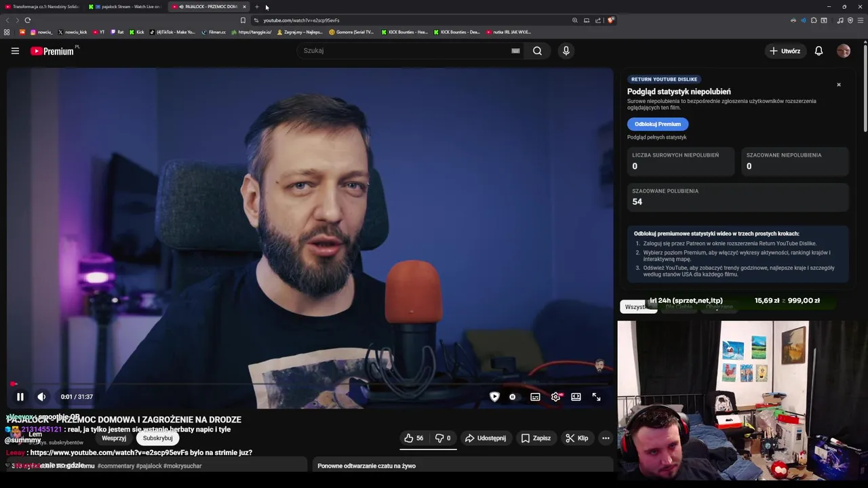
Task: Open more actions three-dot menu
Action: pos(606,439)
